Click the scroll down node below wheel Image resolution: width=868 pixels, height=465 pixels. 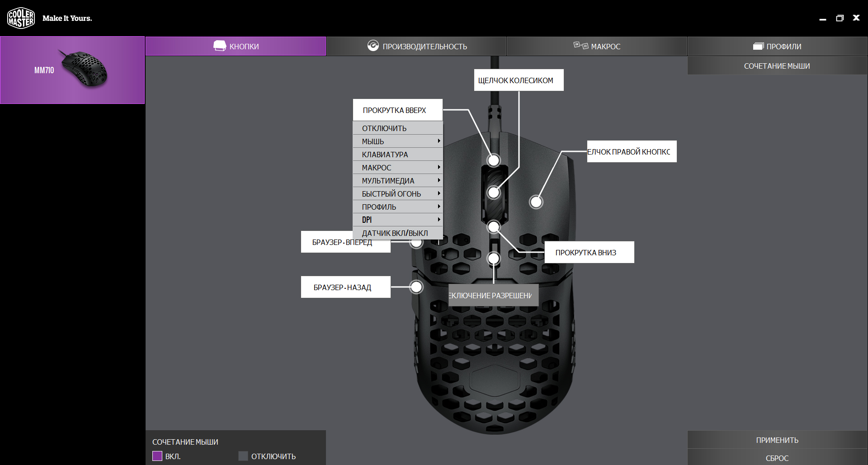pyautogui.click(x=494, y=226)
